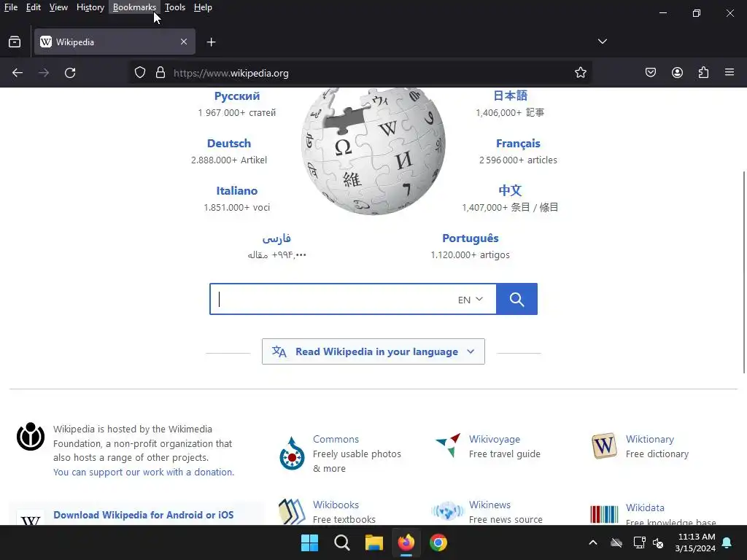
Task: Save page to Pocket icon
Action: (x=651, y=72)
